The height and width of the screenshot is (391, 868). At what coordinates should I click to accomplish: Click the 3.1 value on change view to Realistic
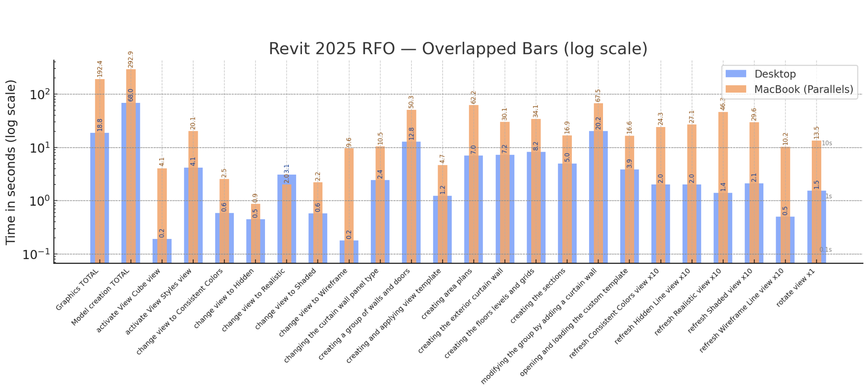pos(287,168)
